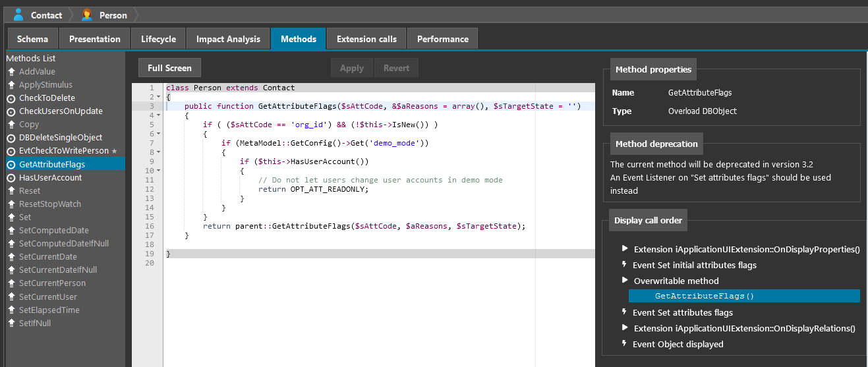This screenshot has width=868, height=367.
Task: Switch to the Lifecycle tab
Action: [x=158, y=39]
